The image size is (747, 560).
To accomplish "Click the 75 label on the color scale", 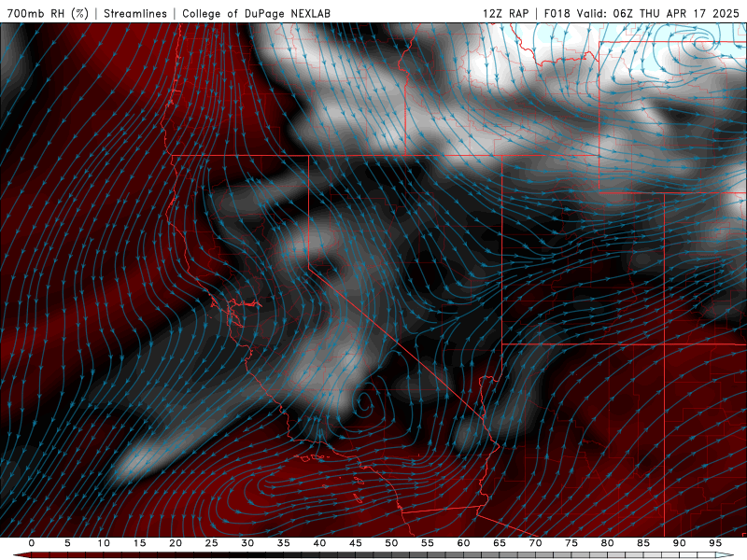I will [571, 543].
